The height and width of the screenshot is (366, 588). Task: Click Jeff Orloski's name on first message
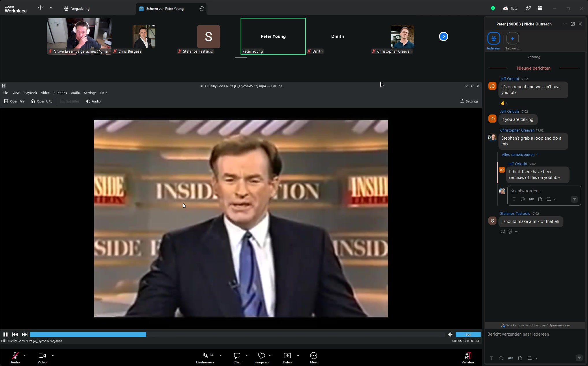pyautogui.click(x=509, y=79)
